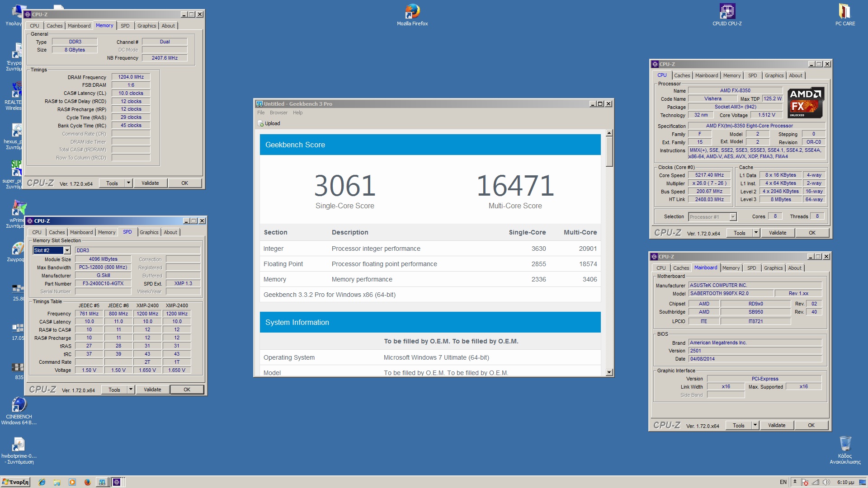Click the Geekbench window title bar icon
Viewport: 868px width, 488px height.
[x=259, y=104]
